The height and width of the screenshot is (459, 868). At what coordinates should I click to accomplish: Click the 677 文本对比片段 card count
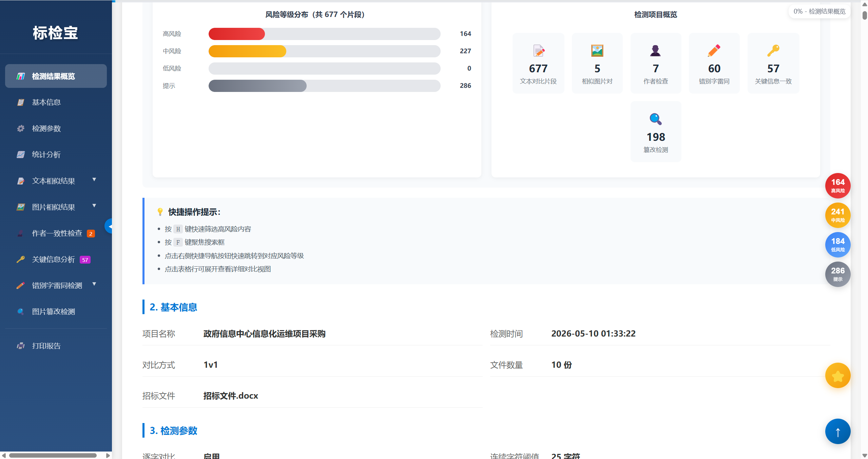pyautogui.click(x=538, y=69)
